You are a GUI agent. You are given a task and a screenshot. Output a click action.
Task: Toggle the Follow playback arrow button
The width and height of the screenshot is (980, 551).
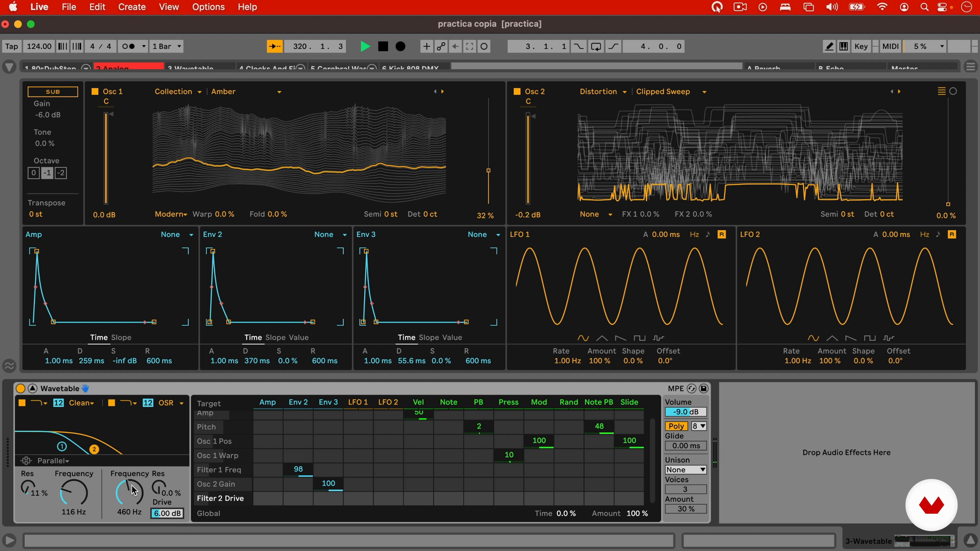(275, 46)
